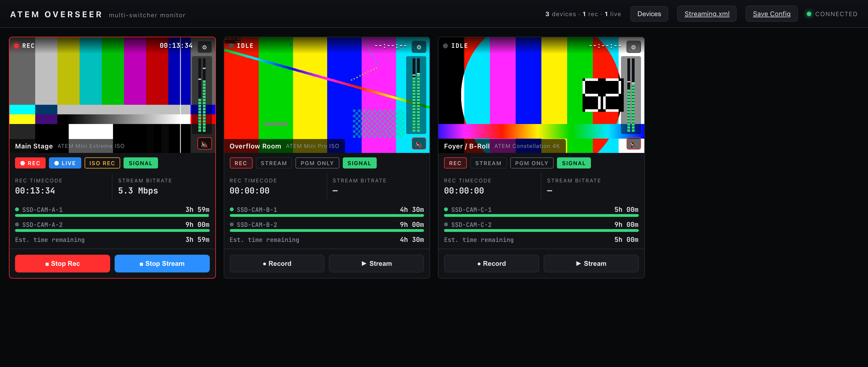This screenshot has height=367, width=868.
Task: Click Main Stage est. time remaining 3h 59m
Action: pyautogui.click(x=197, y=239)
